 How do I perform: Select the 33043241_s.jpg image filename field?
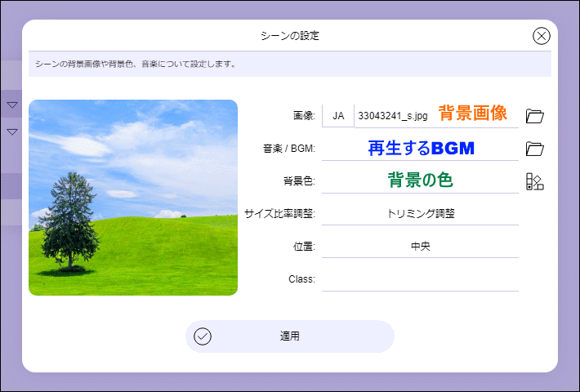point(394,116)
